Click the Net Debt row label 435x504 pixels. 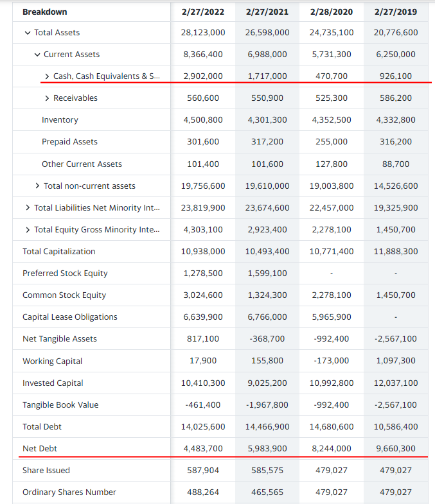coord(40,449)
